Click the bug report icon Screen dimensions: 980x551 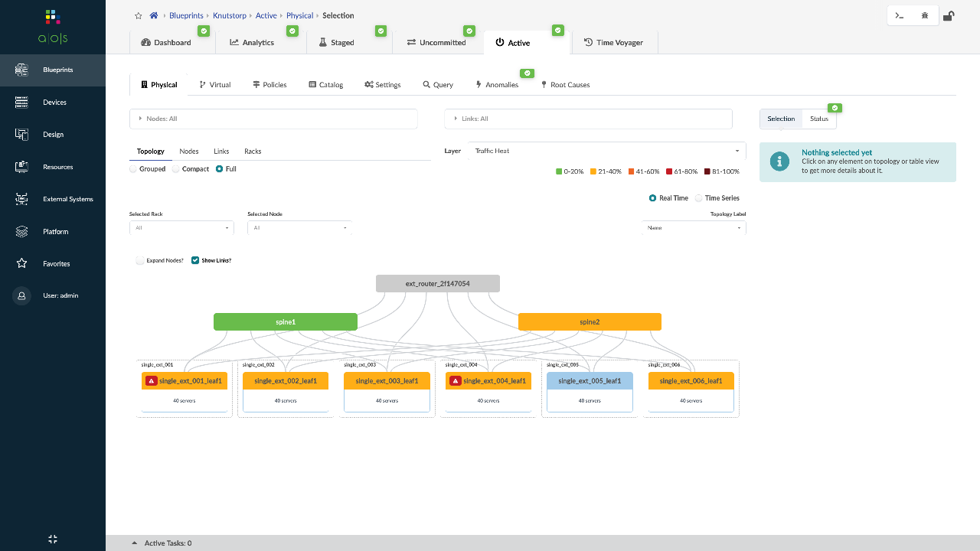click(925, 15)
